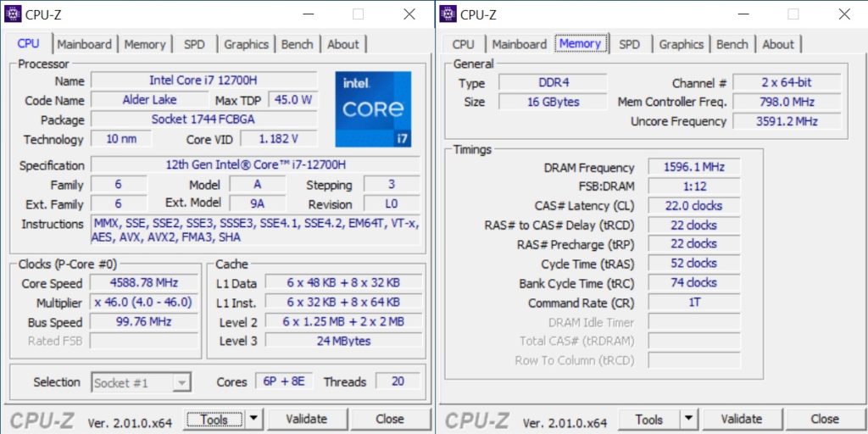
Task: Open the Tools dropdown arrow in left window
Action: 254,419
